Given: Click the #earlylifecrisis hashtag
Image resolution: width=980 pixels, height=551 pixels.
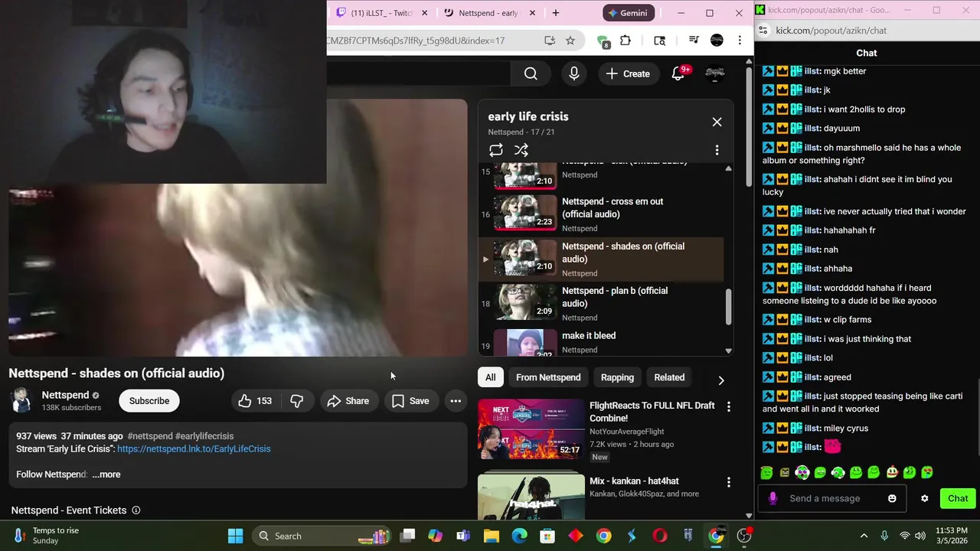Looking at the screenshot, I should pyautogui.click(x=204, y=436).
